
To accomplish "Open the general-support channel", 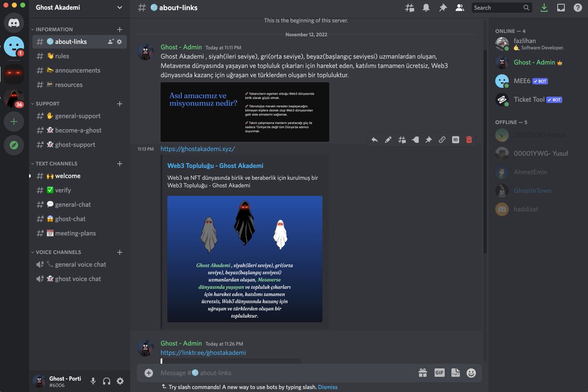I will coord(79,116).
